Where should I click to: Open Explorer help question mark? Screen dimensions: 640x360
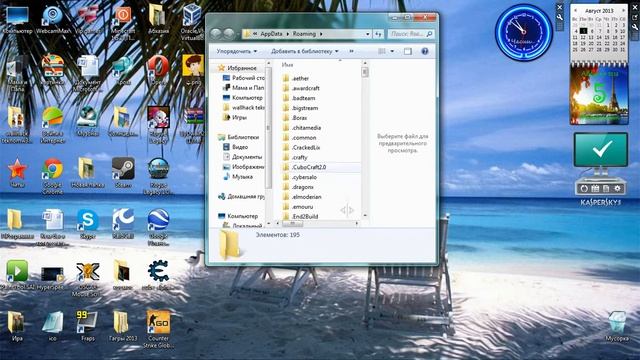[x=425, y=51]
